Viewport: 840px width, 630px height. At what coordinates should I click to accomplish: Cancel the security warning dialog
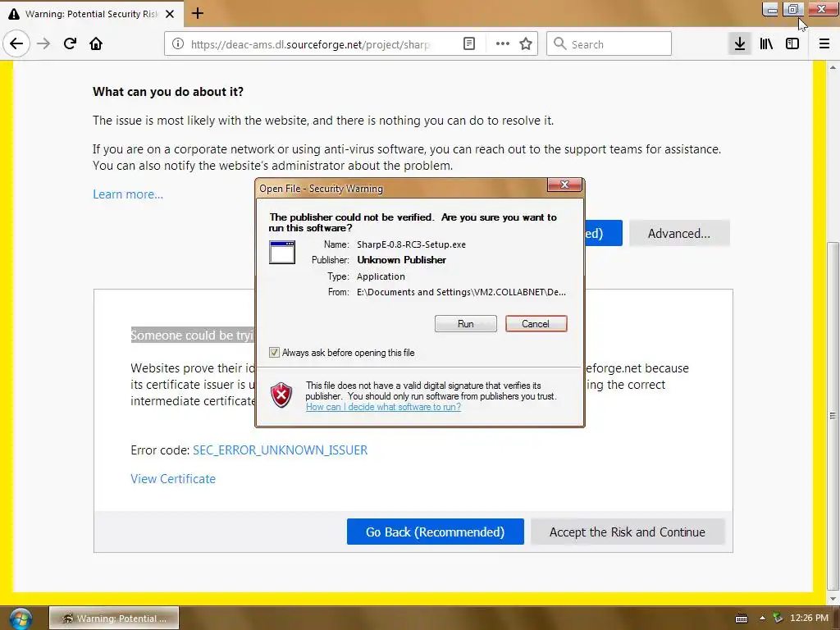[x=536, y=323]
